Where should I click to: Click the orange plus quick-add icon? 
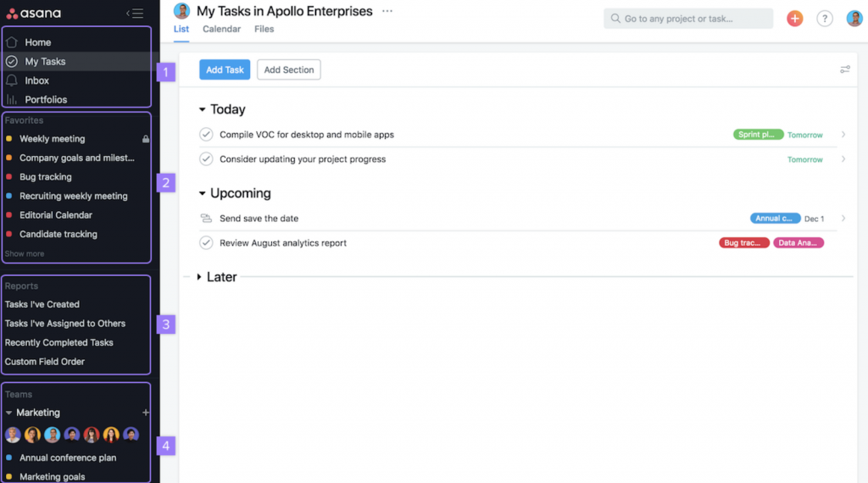point(794,19)
